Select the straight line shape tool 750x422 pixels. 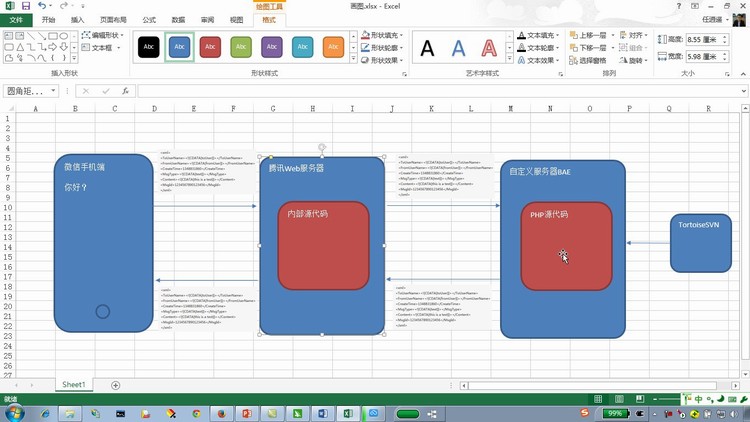pyautogui.click(x=31, y=36)
